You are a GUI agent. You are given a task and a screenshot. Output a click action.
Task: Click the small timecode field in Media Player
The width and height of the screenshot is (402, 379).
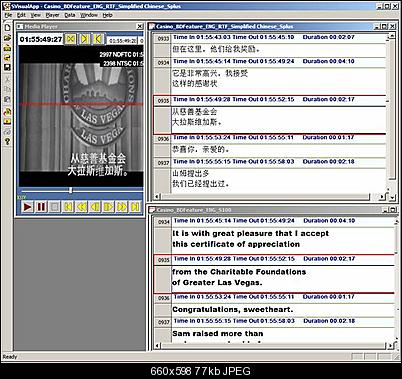(x=123, y=41)
